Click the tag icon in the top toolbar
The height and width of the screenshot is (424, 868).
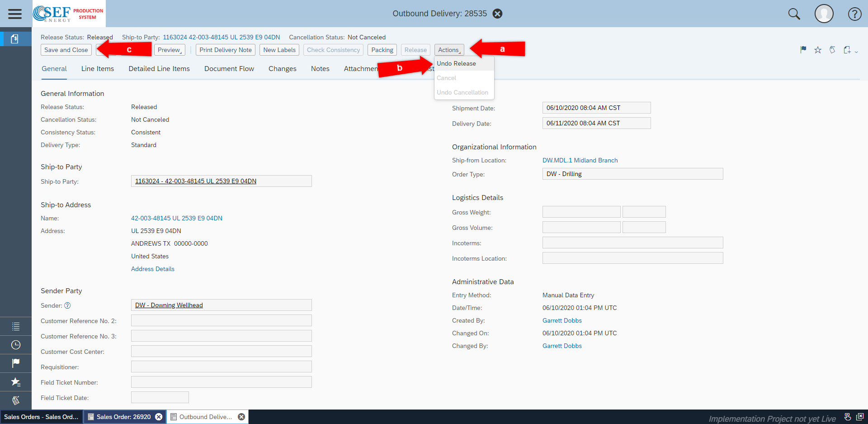click(x=832, y=50)
